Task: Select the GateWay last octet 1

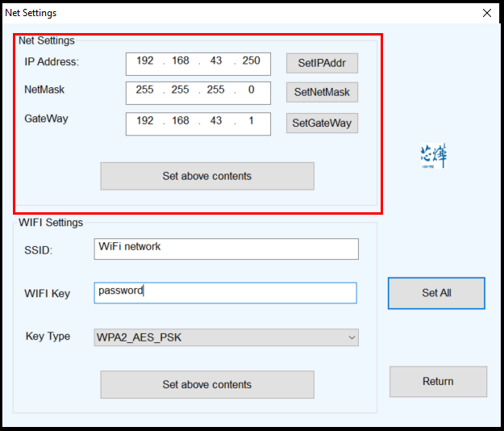Action: [x=251, y=121]
